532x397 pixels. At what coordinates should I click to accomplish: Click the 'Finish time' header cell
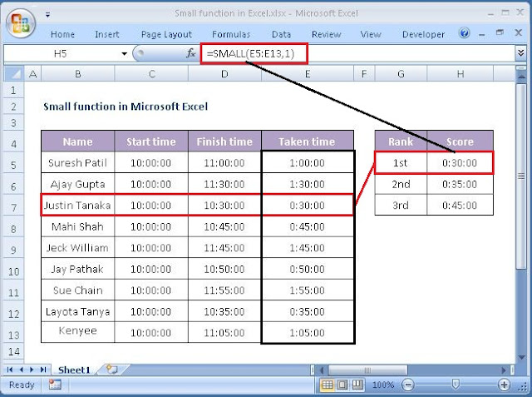point(224,141)
